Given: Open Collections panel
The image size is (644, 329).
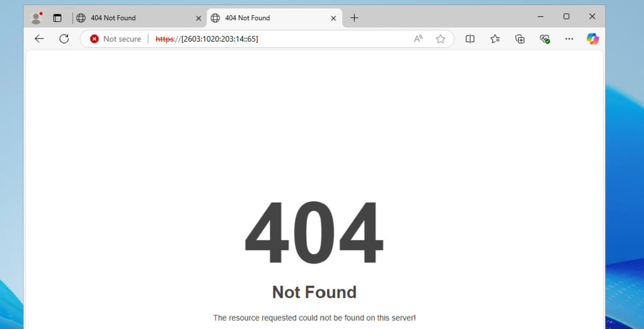Looking at the screenshot, I should click(520, 38).
